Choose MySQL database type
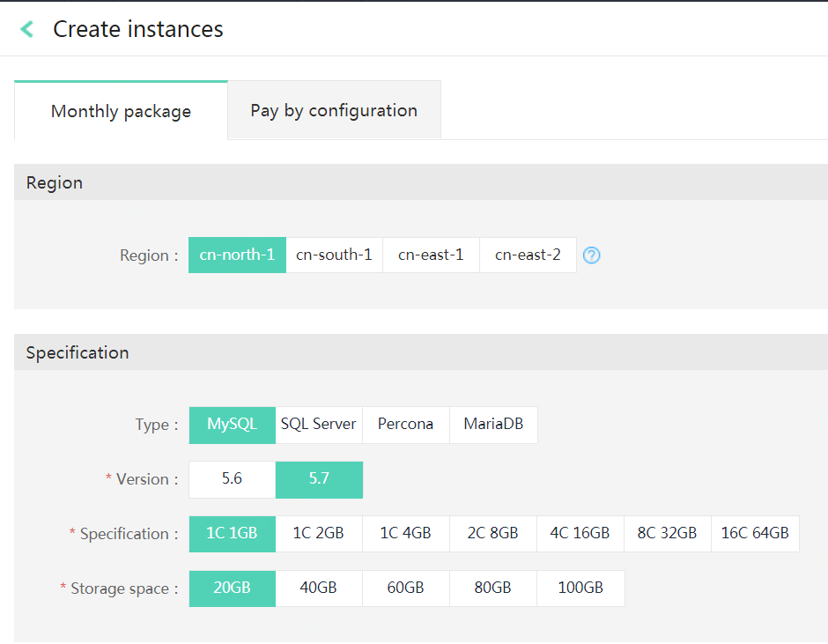 point(233,425)
